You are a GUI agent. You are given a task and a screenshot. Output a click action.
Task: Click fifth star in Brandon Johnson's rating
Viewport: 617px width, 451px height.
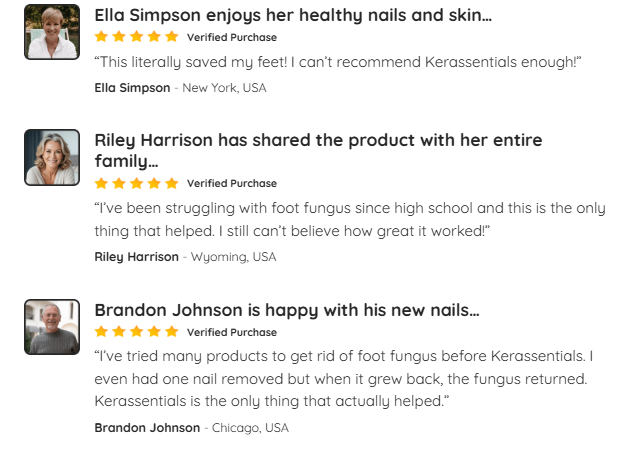pyautogui.click(x=171, y=332)
